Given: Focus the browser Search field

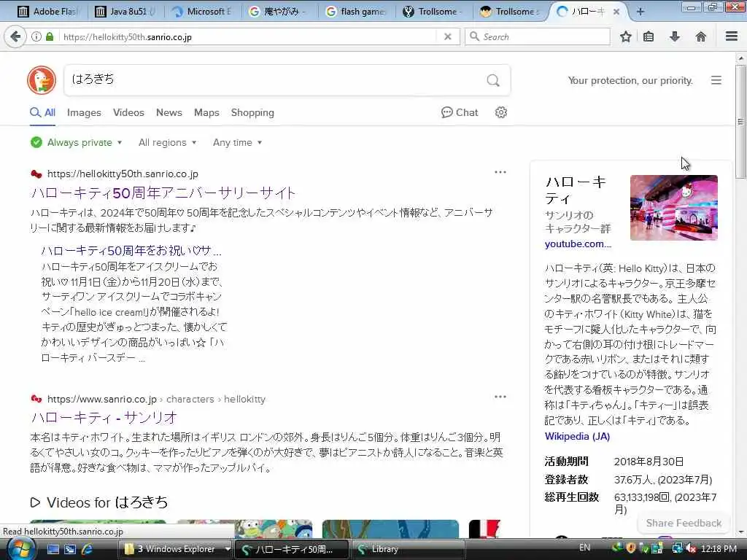Looking at the screenshot, I should pos(538,36).
